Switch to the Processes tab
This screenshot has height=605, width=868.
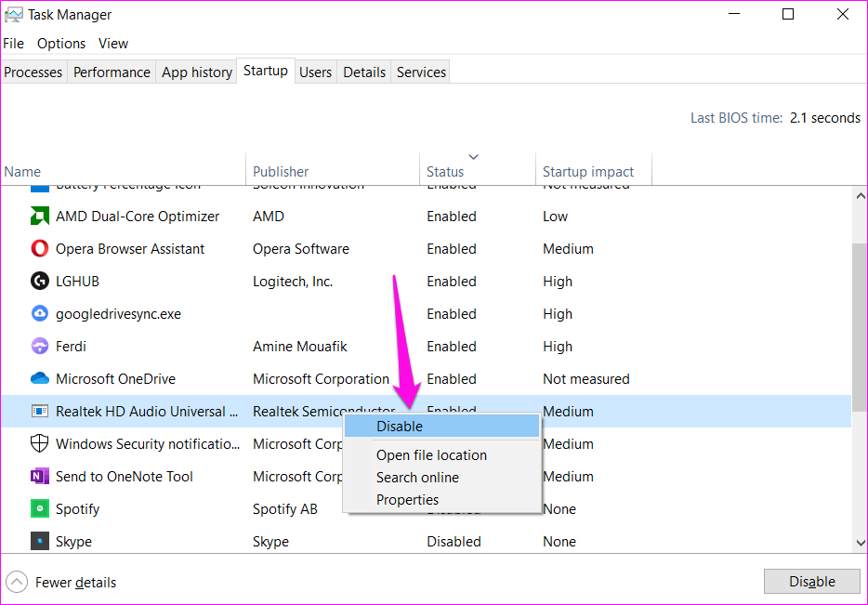click(x=33, y=72)
